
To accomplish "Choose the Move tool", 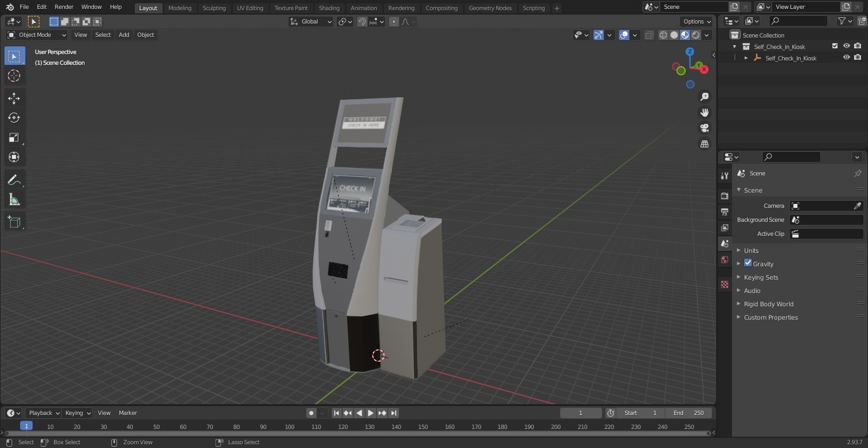I will [x=14, y=98].
